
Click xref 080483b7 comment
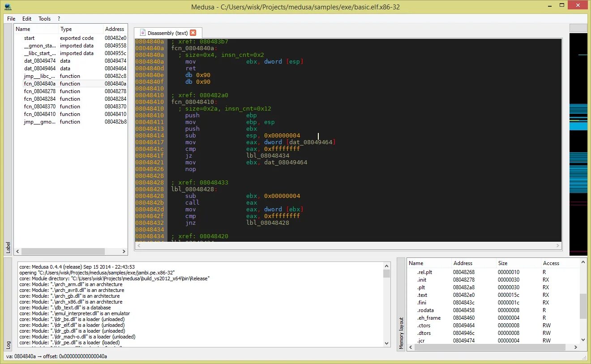(200, 42)
